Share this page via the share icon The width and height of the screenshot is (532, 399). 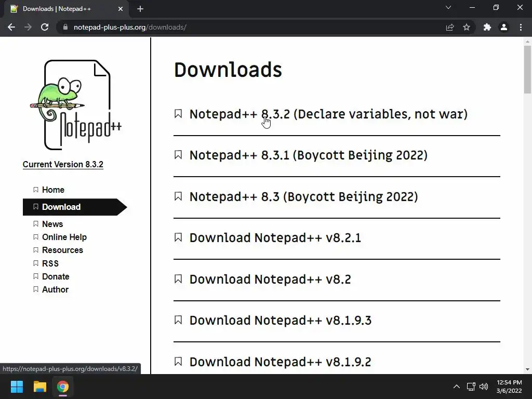click(x=450, y=27)
